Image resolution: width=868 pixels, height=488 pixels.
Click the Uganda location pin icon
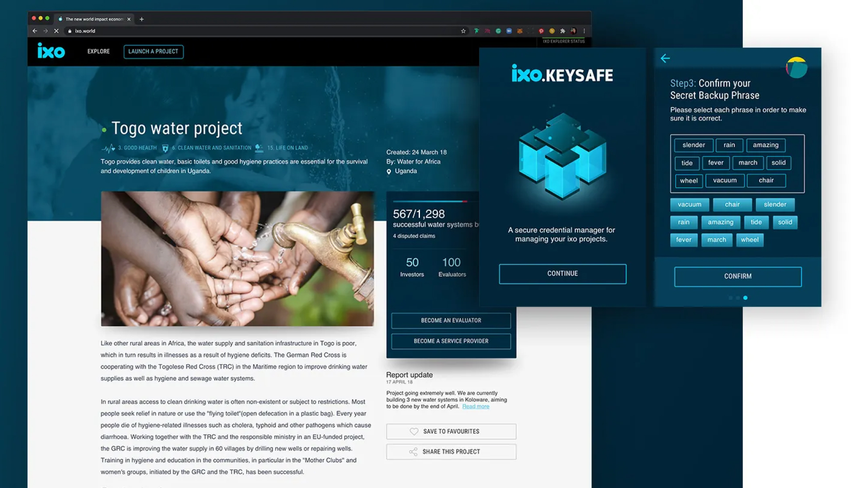coord(388,171)
